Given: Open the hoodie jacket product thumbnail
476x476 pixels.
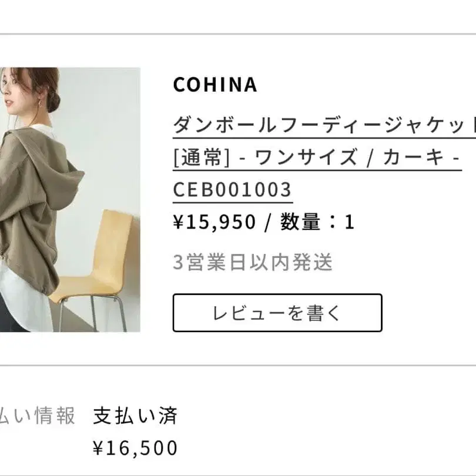Looking at the screenshot, I should (x=71, y=200).
